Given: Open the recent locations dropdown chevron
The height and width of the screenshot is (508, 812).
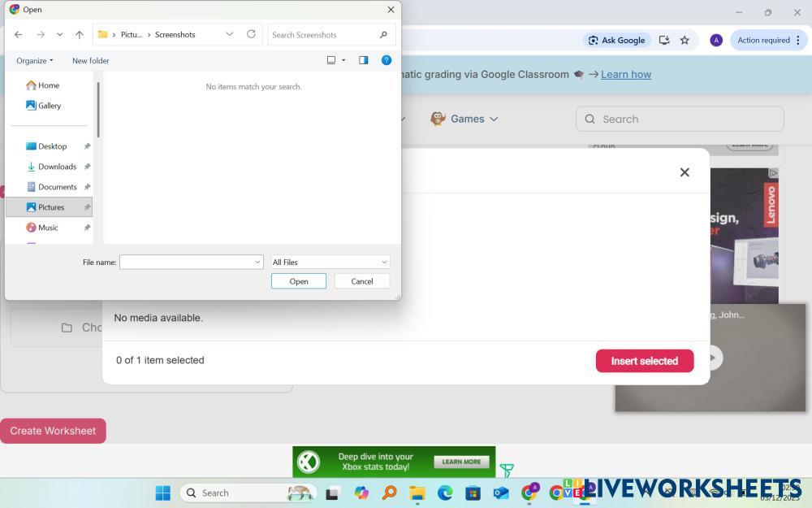Looking at the screenshot, I should 59,34.
